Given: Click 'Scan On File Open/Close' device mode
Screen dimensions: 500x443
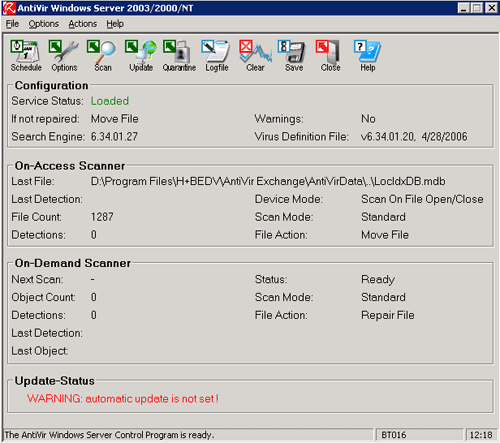Looking at the screenshot, I should (422, 199).
